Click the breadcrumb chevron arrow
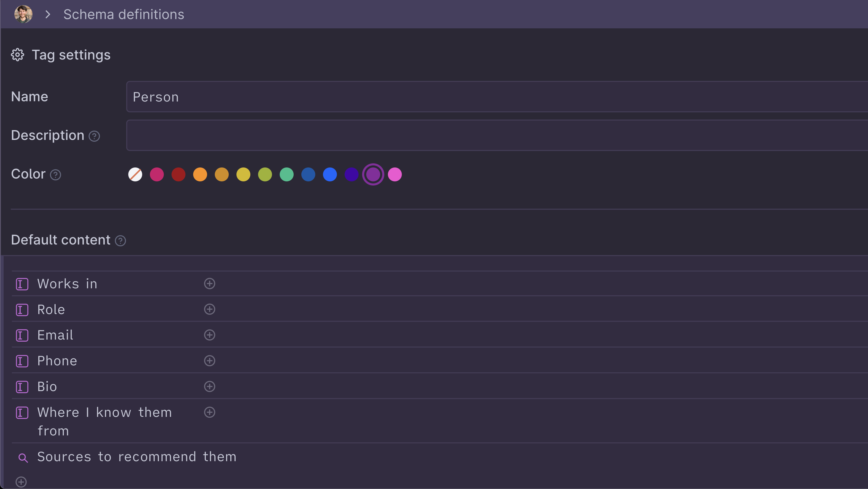Viewport: 868px width, 489px height. click(x=48, y=14)
